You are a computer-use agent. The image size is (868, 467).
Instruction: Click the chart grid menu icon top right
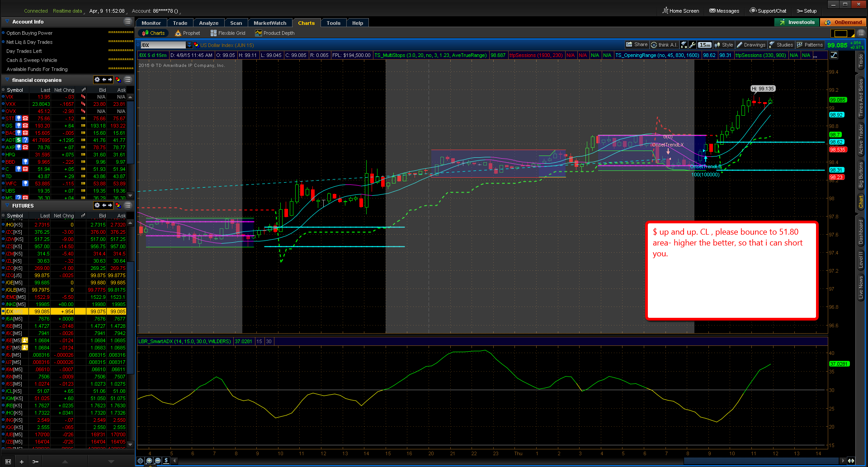click(x=861, y=33)
